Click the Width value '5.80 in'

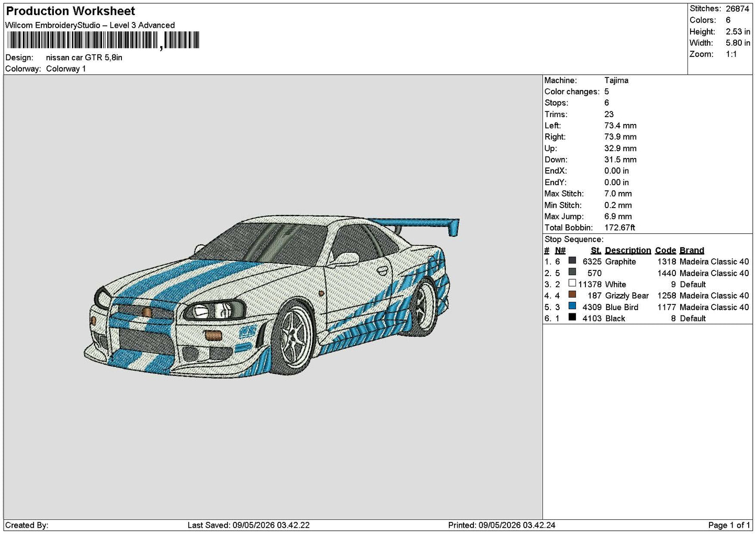click(x=738, y=43)
